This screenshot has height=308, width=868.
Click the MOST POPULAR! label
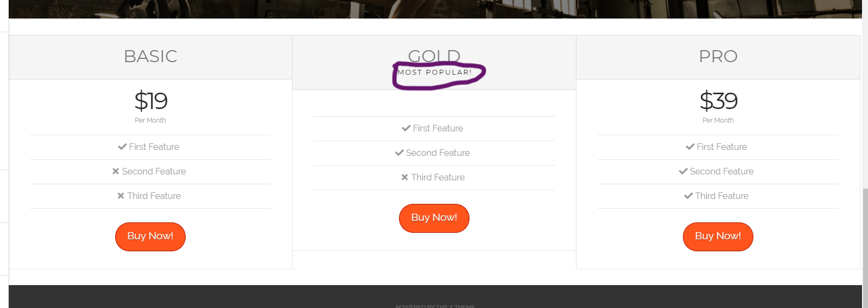(435, 72)
